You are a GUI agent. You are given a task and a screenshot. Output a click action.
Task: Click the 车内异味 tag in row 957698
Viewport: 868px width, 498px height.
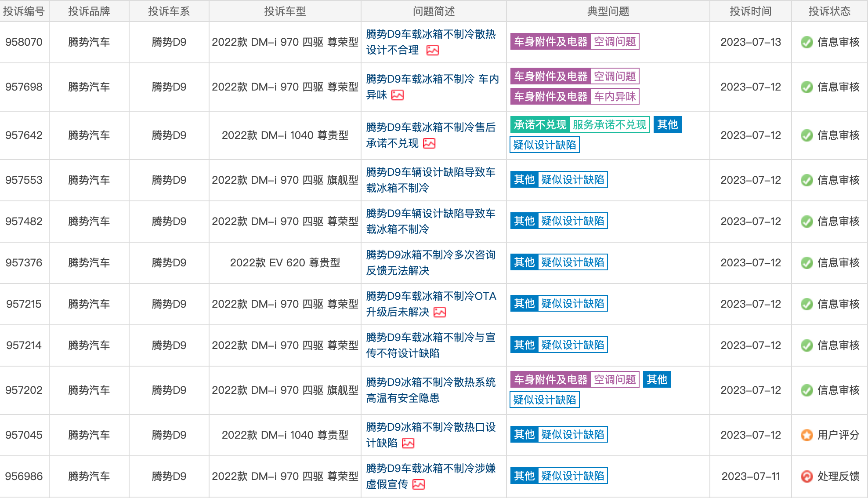click(x=615, y=97)
